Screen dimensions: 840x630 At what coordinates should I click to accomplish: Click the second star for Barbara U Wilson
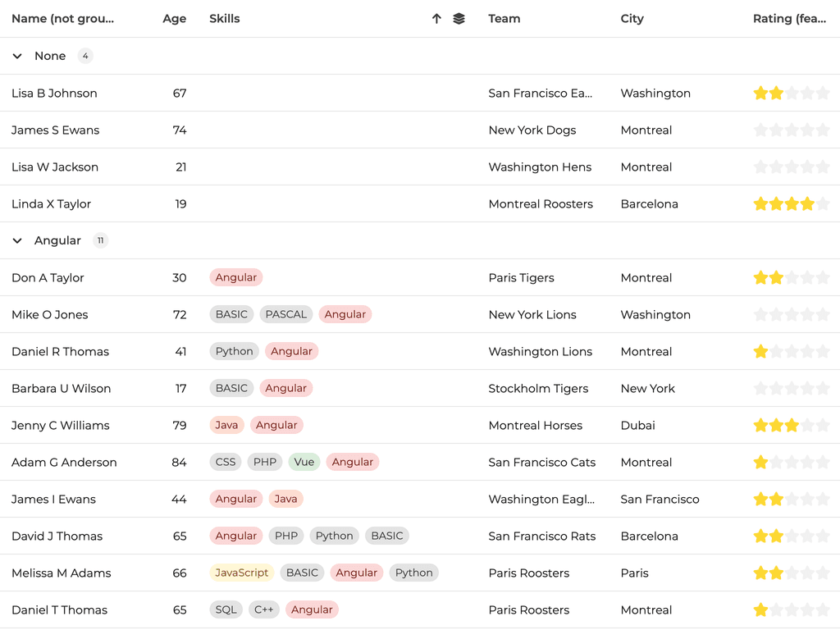coord(776,389)
